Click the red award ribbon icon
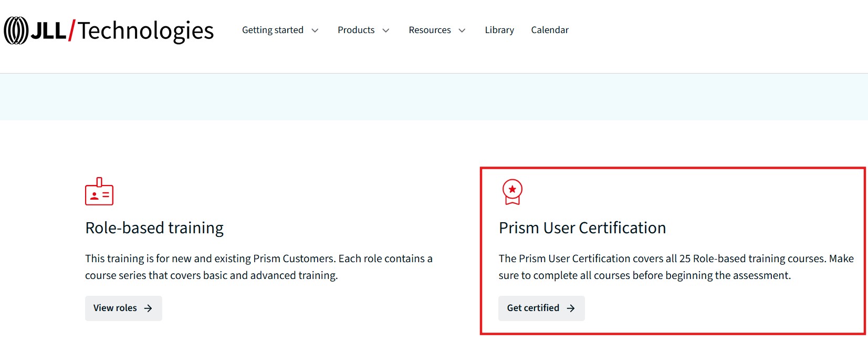This screenshot has width=868, height=341. pyautogui.click(x=513, y=192)
